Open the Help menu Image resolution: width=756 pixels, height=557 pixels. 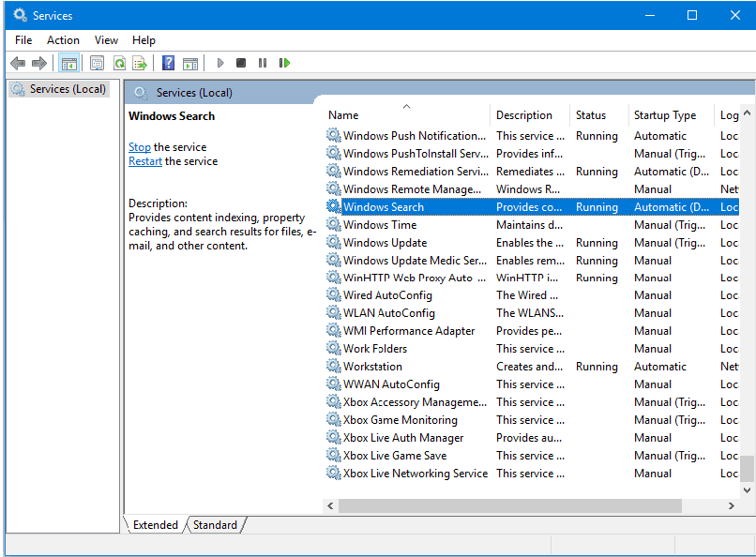click(x=144, y=40)
